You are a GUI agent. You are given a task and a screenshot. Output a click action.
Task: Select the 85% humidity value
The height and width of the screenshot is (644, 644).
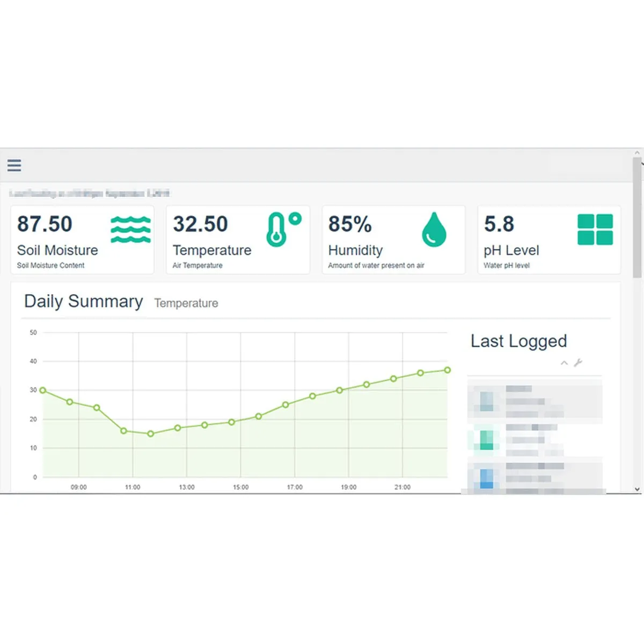350,224
